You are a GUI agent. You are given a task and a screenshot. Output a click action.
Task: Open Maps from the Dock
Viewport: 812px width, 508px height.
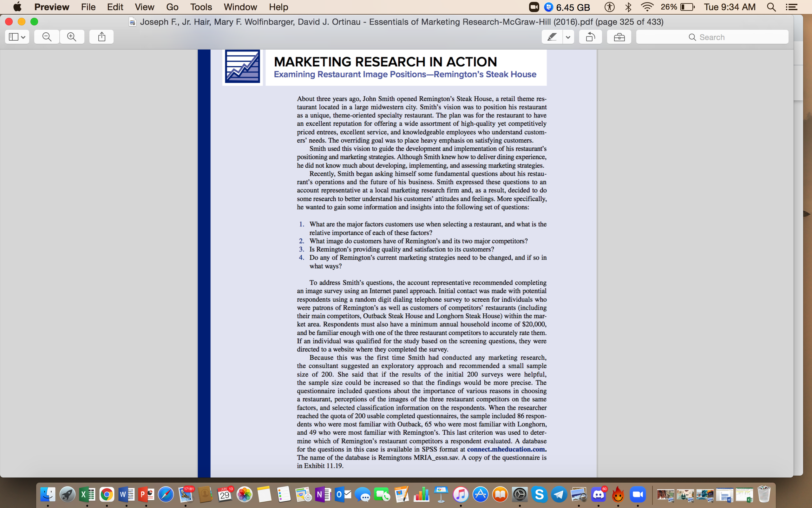[303, 495]
